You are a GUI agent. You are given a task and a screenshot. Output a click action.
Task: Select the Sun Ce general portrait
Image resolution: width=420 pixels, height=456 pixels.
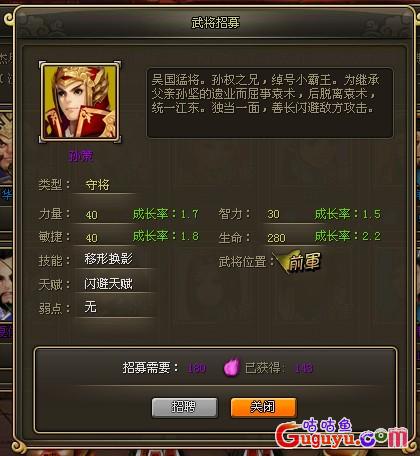pos(80,102)
